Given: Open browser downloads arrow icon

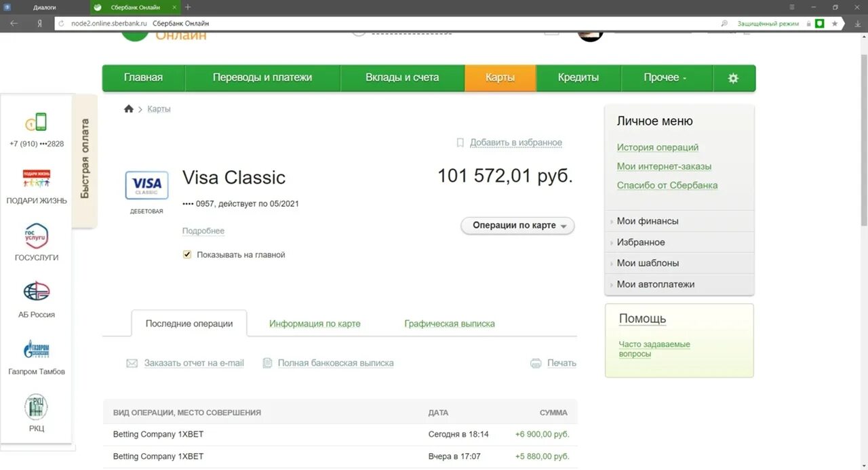Looking at the screenshot, I should tap(857, 23).
